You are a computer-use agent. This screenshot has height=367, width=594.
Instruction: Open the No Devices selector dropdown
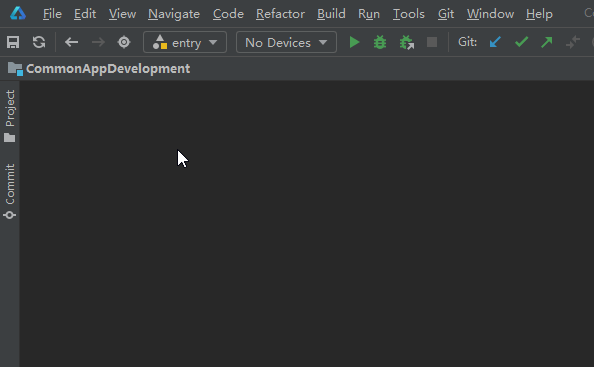286,42
